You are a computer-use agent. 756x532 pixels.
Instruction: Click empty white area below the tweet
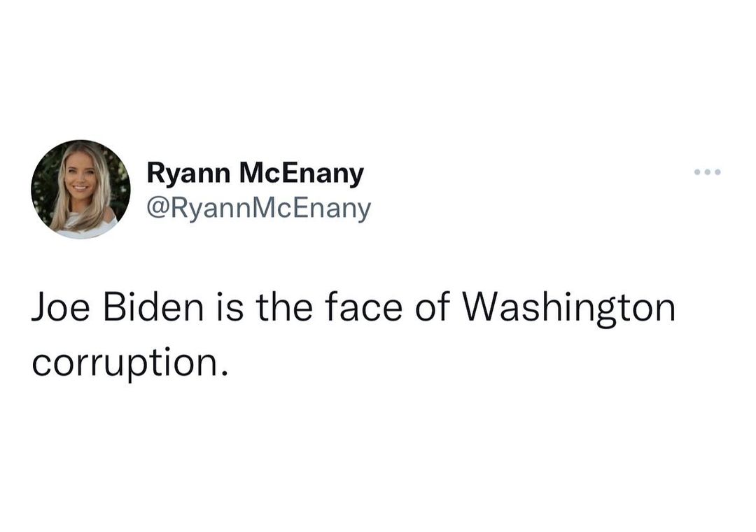(378, 462)
